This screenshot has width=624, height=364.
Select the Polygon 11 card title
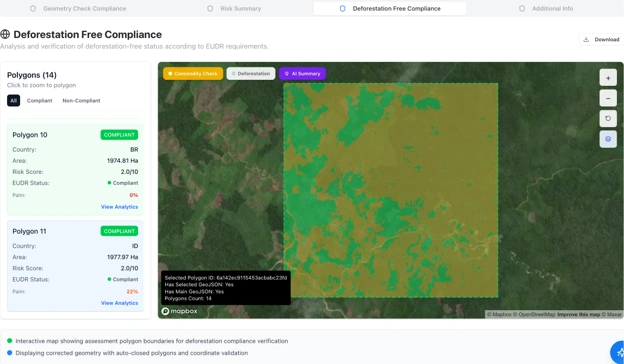(x=29, y=231)
